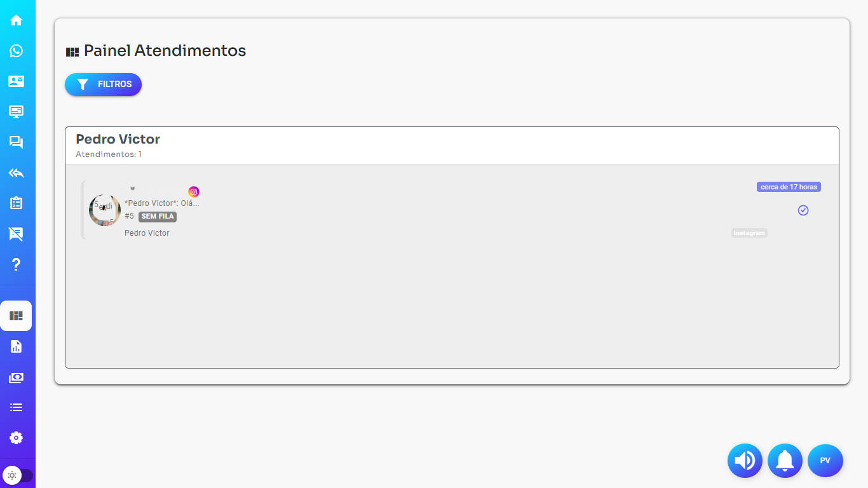868x488 pixels.
Task: Select the Painel Atendimentos sidebar item
Action: (16, 316)
